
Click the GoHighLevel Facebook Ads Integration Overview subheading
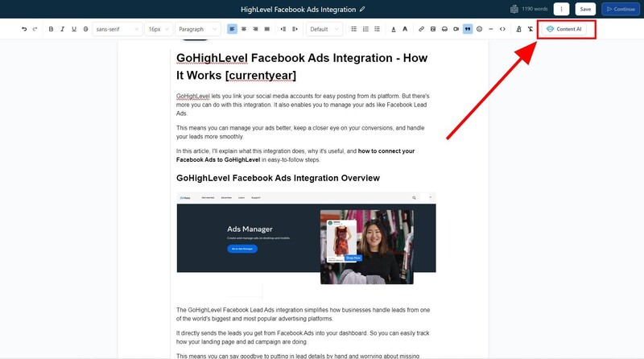point(278,178)
